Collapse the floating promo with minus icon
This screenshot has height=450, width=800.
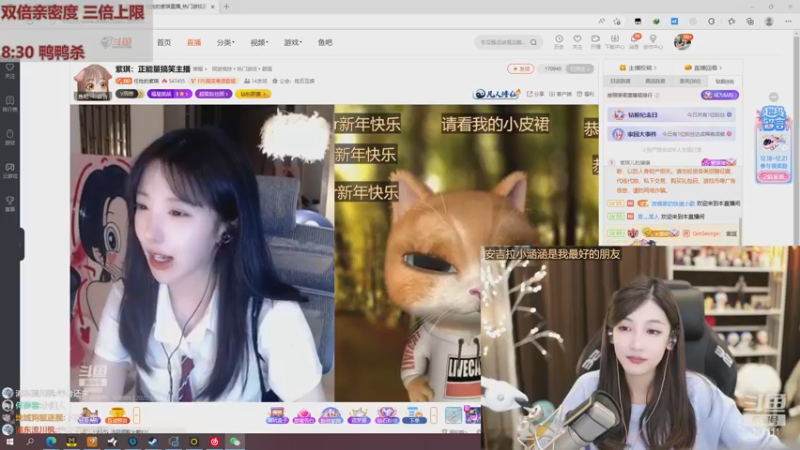pos(773,97)
